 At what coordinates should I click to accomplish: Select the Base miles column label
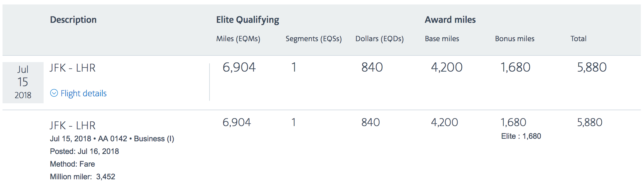point(442,39)
